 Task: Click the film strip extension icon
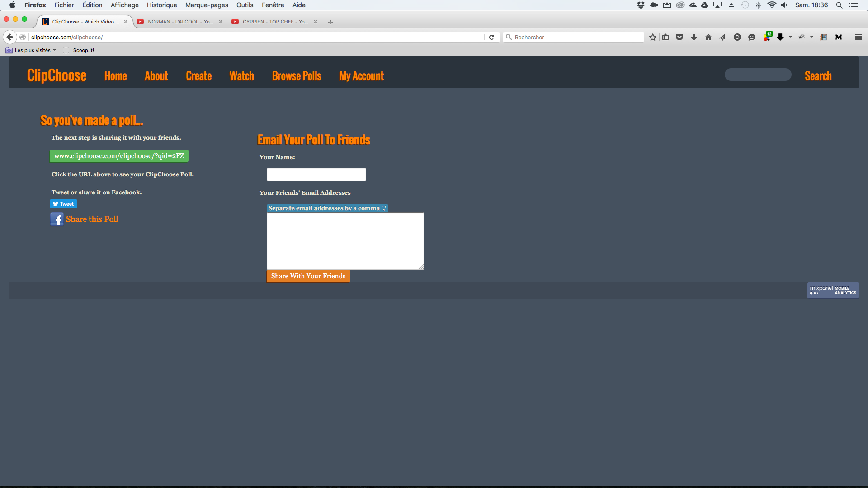click(824, 37)
